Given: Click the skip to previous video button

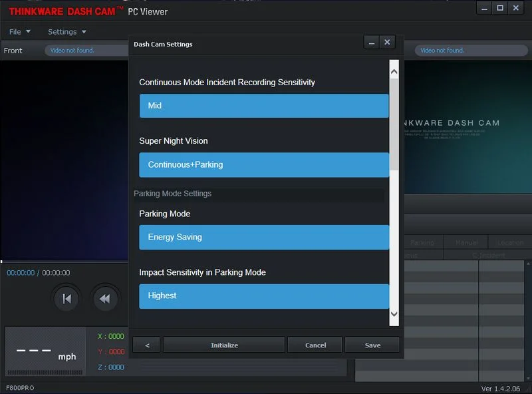Looking at the screenshot, I should point(66,299).
